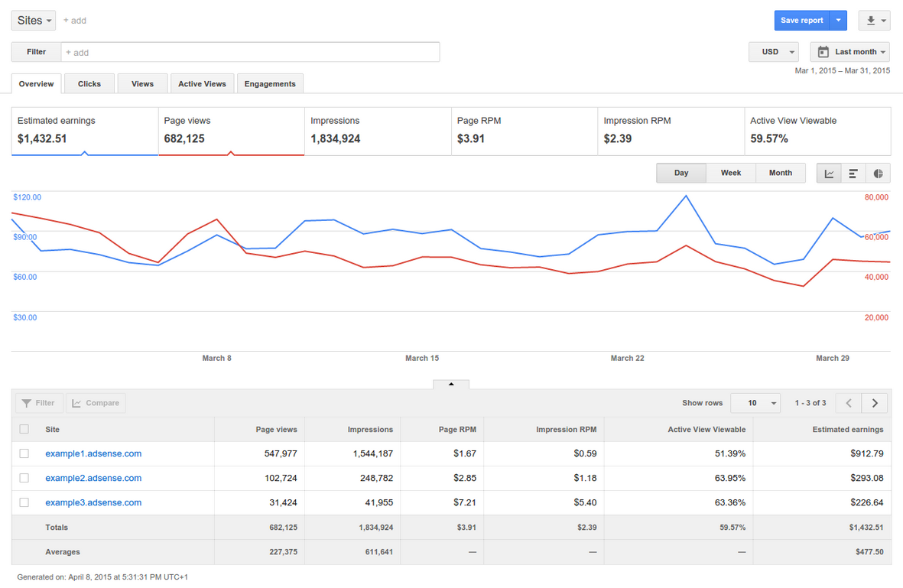Click the top Filter button
Viewport: 903px width, 588px height.
(x=36, y=52)
